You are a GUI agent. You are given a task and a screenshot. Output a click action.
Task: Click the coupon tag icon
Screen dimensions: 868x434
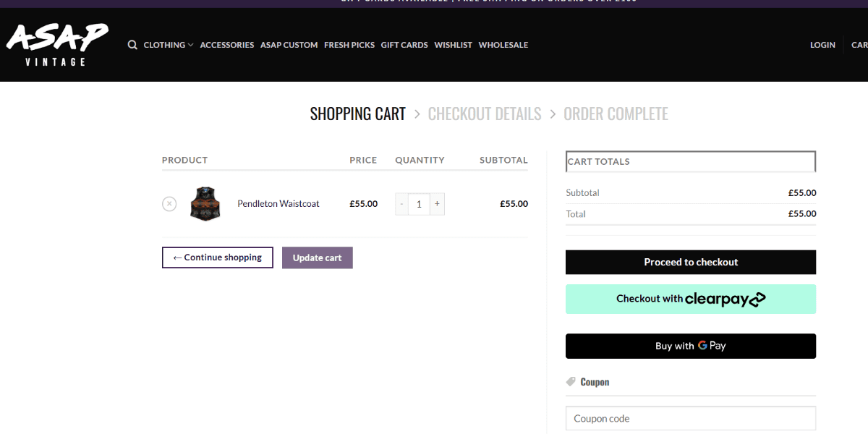571,382
